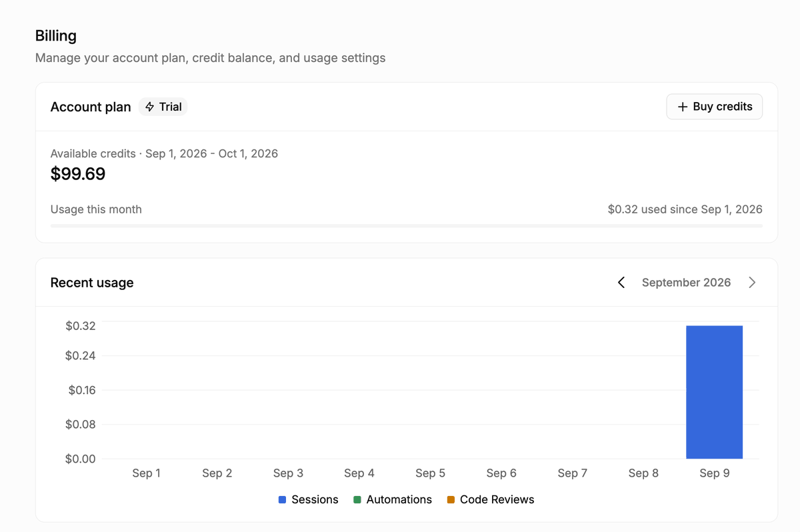
Task: Click the lightning bolt Trial icon
Action: click(149, 107)
